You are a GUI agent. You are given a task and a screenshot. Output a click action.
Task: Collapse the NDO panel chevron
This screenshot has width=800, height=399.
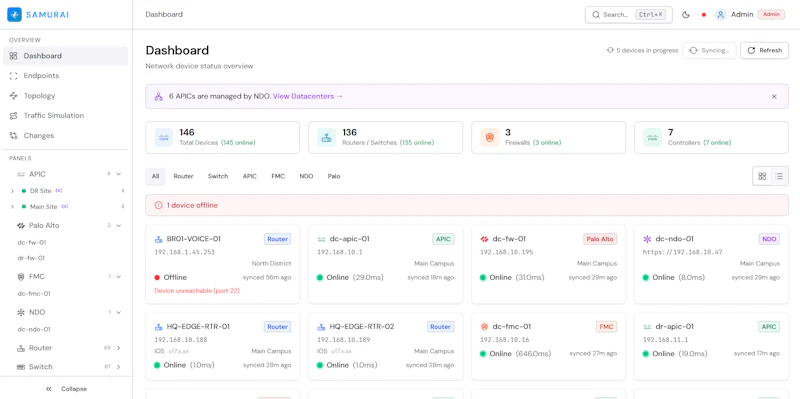coord(118,312)
